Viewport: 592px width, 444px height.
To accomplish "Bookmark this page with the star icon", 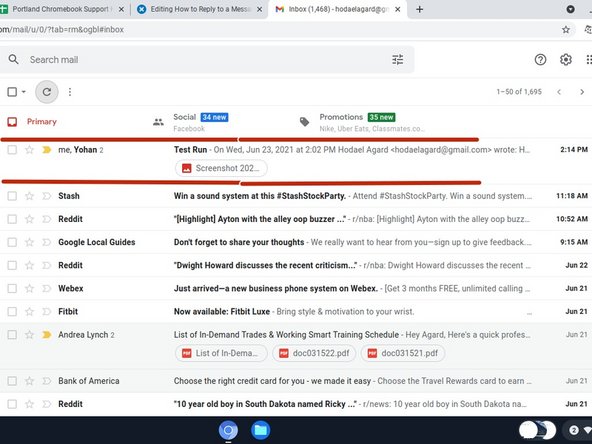I will point(566,29).
